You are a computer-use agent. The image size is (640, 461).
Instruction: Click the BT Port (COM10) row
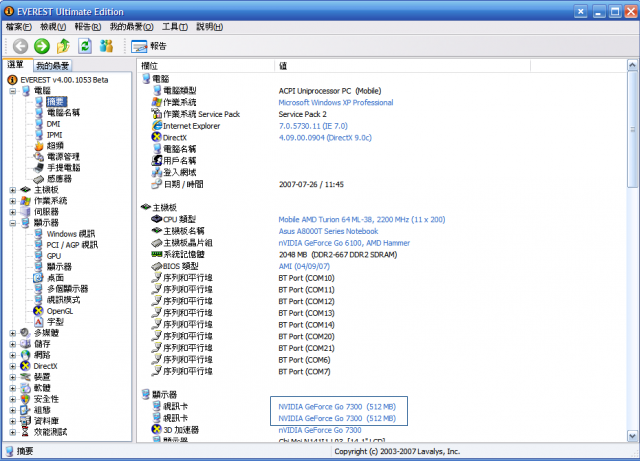click(306, 278)
